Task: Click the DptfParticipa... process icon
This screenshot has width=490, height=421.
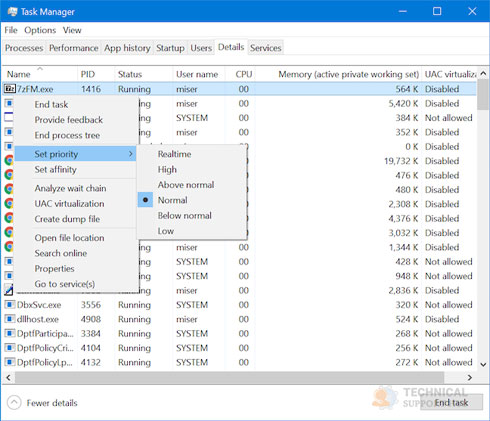Action: (9, 333)
